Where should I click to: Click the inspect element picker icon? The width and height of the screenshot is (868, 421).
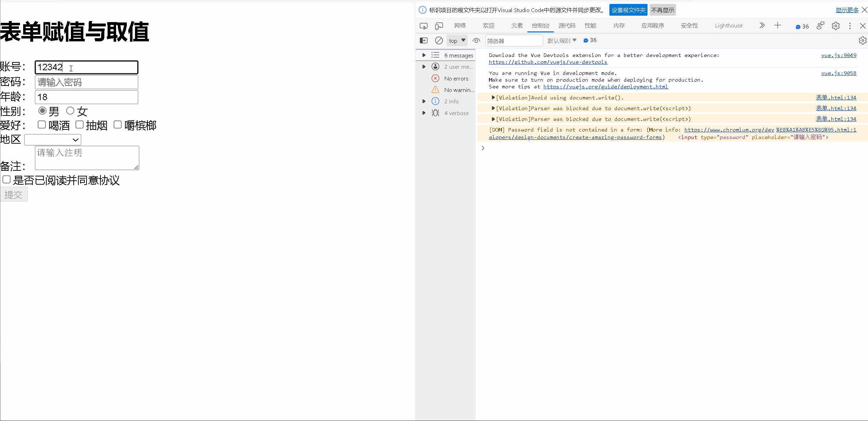click(423, 26)
